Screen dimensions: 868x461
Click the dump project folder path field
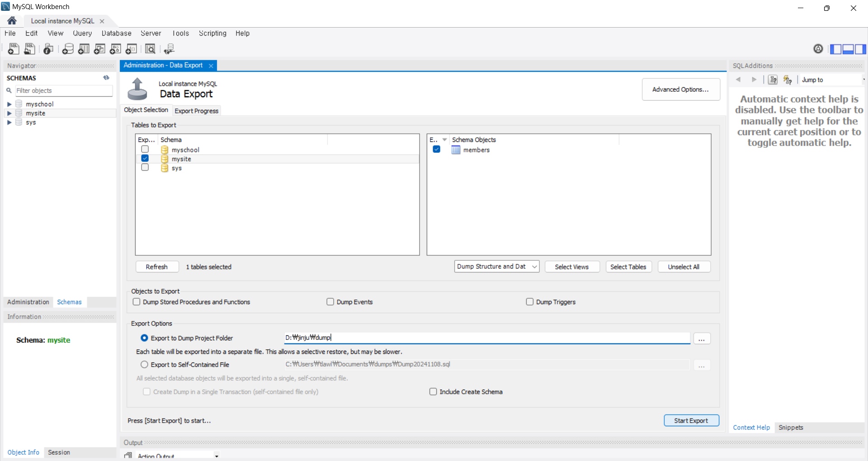pyautogui.click(x=487, y=338)
